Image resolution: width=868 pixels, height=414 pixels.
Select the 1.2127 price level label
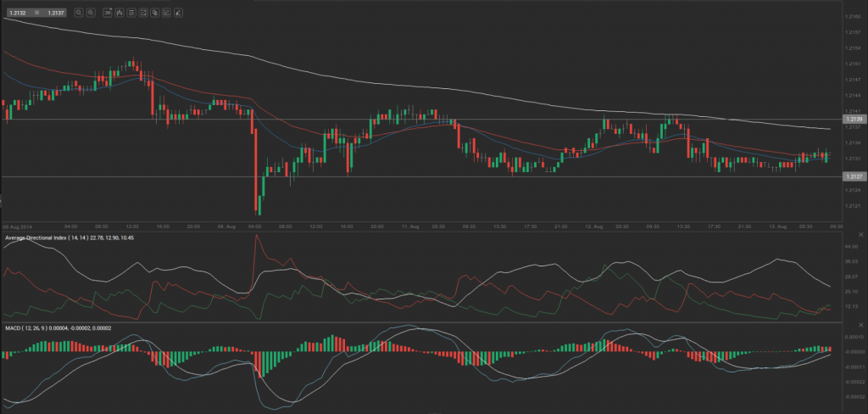[x=854, y=176]
